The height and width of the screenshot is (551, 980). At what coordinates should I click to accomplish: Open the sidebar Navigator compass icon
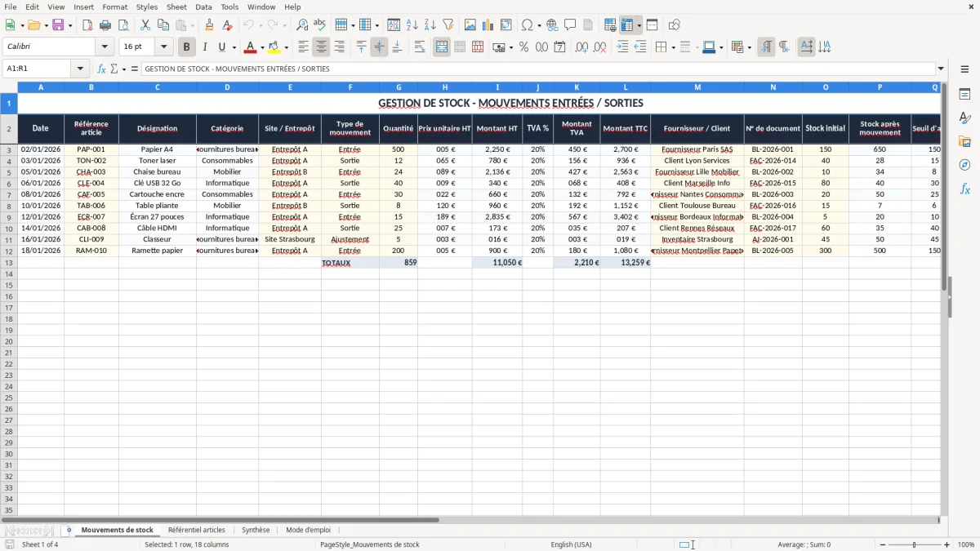click(x=964, y=165)
